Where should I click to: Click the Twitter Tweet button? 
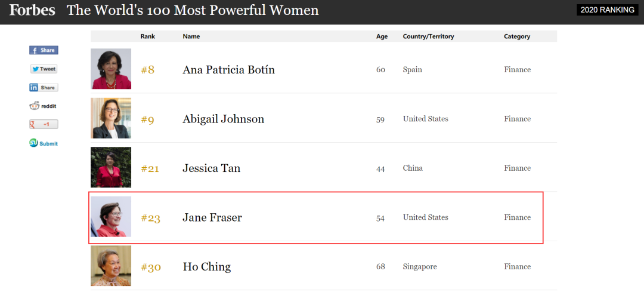(44, 69)
